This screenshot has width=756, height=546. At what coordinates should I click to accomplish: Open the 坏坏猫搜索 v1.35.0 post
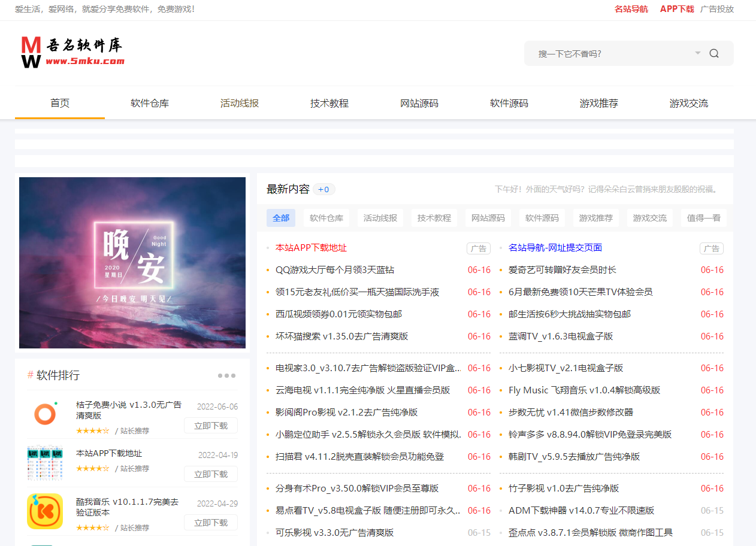(341, 336)
